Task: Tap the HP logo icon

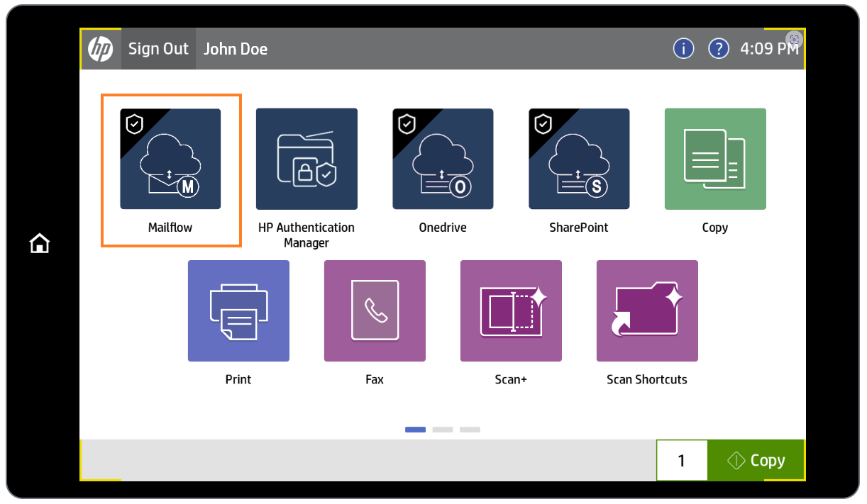Action: 100,49
